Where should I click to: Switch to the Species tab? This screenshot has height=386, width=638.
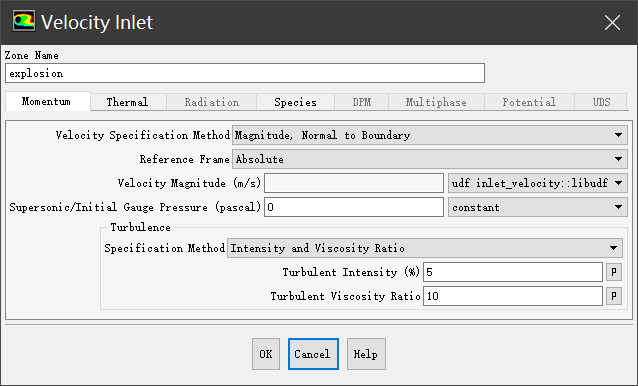pos(295,102)
